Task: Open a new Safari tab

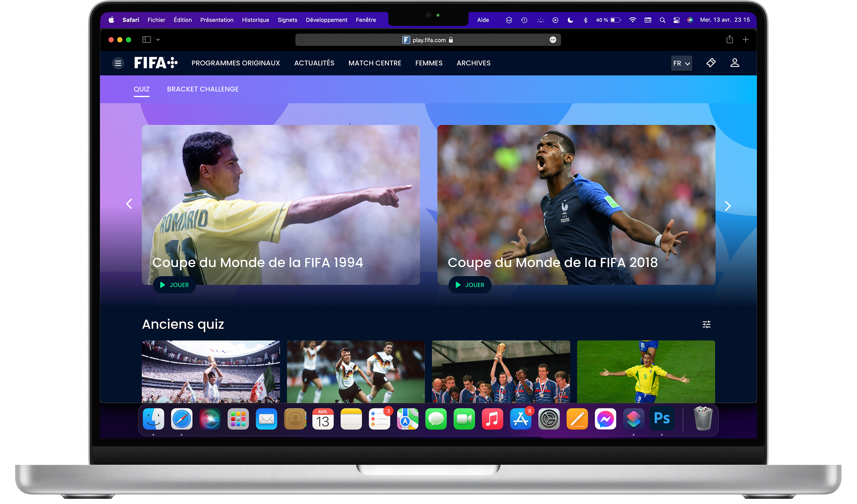Action: pos(745,40)
